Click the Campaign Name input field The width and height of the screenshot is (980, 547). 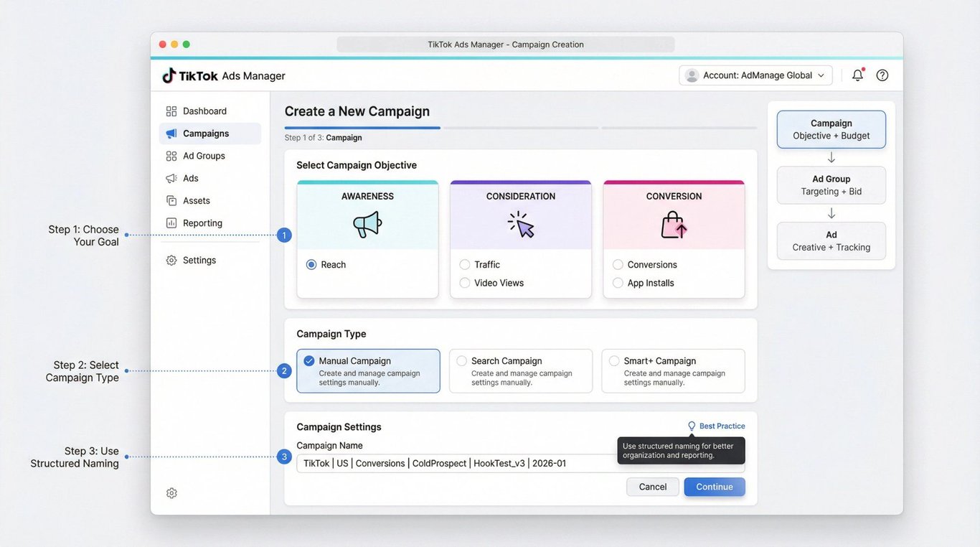[x=521, y=464]
